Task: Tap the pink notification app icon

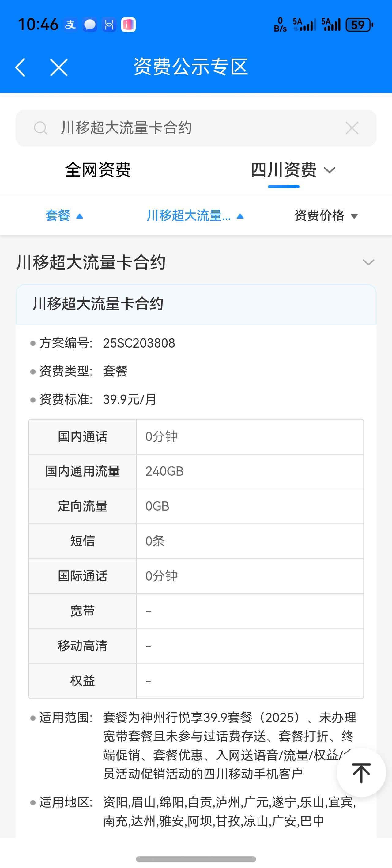Action: click(128, 25)
